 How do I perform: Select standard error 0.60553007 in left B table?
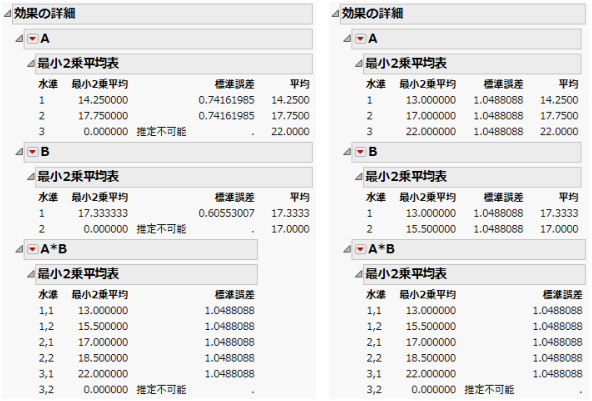pyautogui.click(x=227, y=213)
